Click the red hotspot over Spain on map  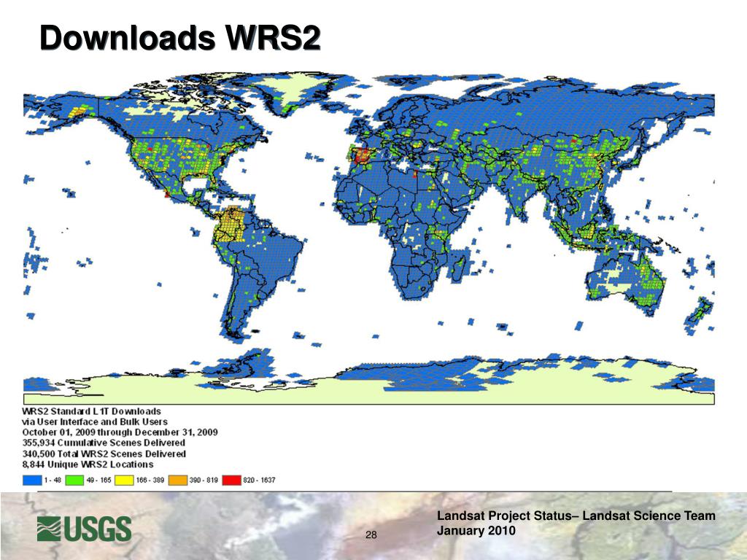(x=363, y=156)
